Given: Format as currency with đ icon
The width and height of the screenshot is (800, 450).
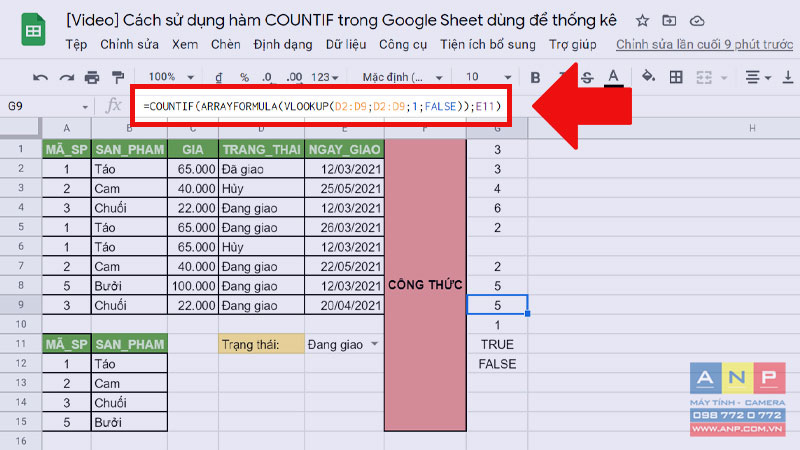Looking at the screenshot, I should (218, 78).
